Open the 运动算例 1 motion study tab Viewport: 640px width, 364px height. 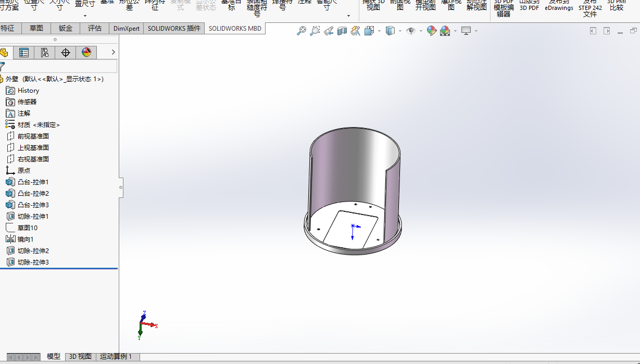point(116,357)
